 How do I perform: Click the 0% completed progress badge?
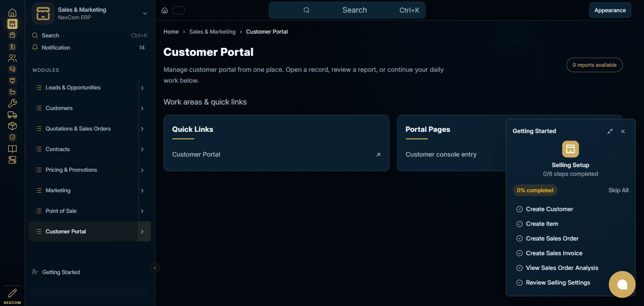pos(535,190)
